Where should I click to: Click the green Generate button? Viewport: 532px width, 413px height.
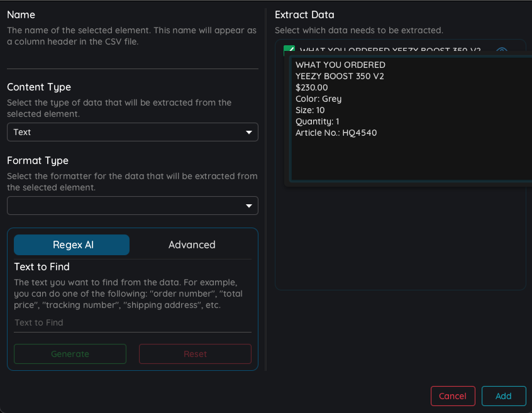pos(70,354)
